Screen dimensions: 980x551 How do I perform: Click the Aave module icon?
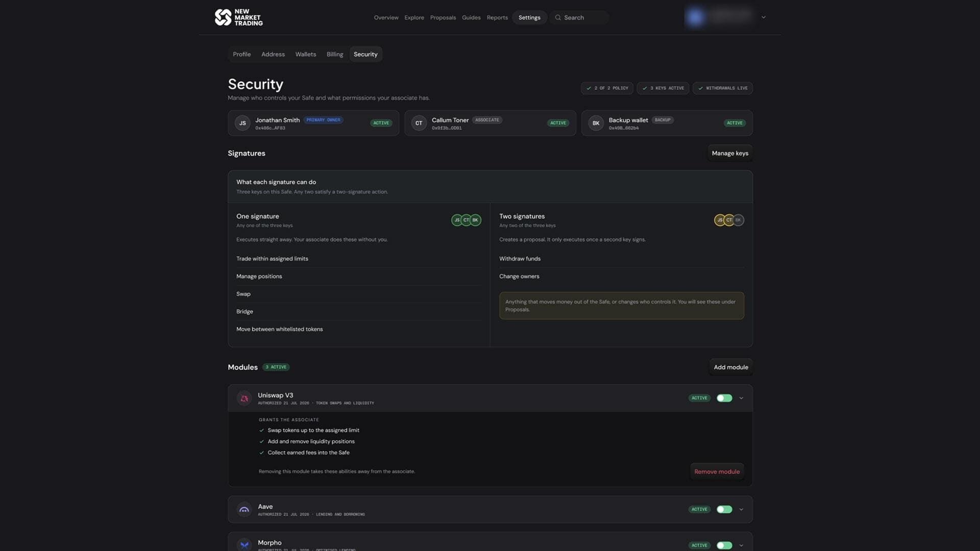point(244,510)
